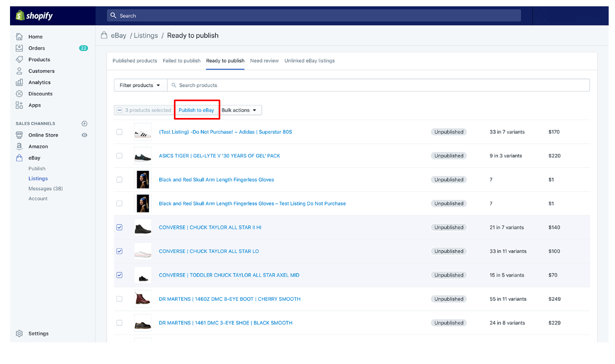Viewport: 615px width, 364px height.
Task: View online store via eye icon
Action: (x=84, y=135)
